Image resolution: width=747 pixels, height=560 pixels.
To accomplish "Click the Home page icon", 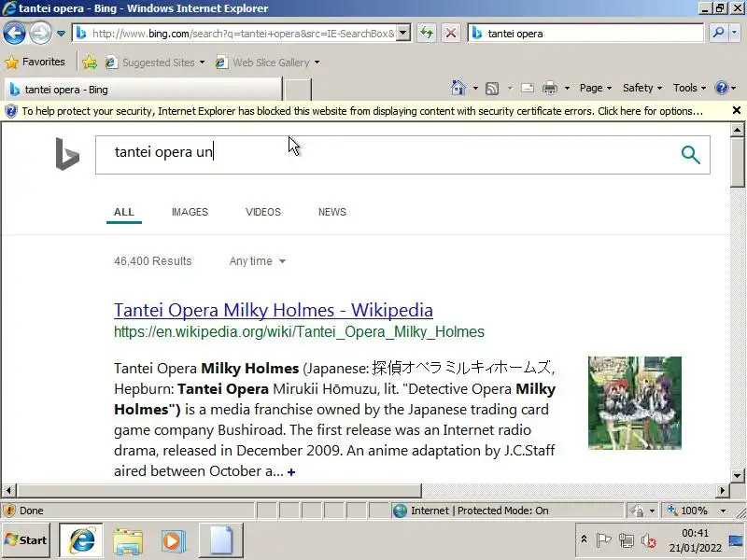I will 458,88.
